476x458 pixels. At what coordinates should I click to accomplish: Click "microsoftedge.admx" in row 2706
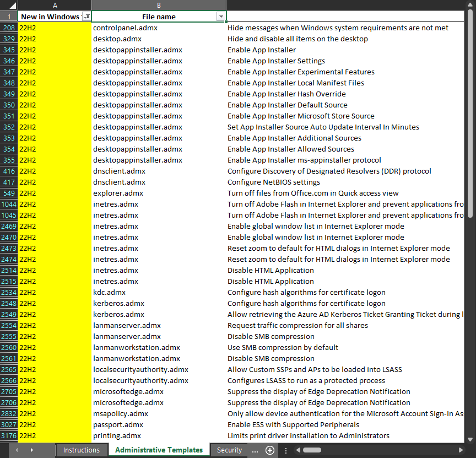point(159,403)
